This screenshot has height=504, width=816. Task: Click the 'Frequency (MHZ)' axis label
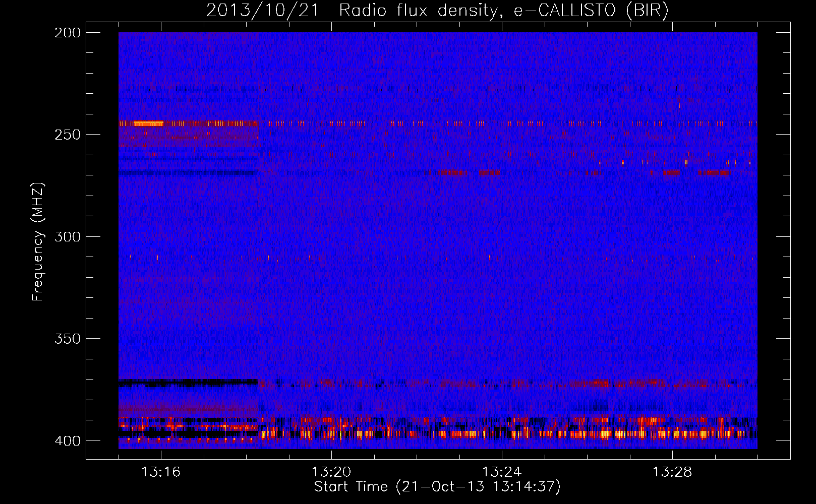point(38,242)
